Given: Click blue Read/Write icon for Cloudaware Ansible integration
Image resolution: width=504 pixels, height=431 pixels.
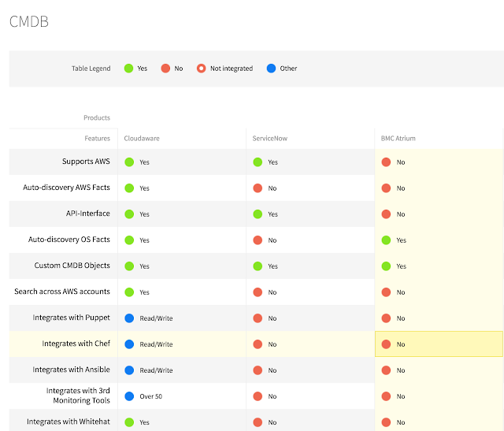Looking at the screenshot, I should tap(129, 370).
